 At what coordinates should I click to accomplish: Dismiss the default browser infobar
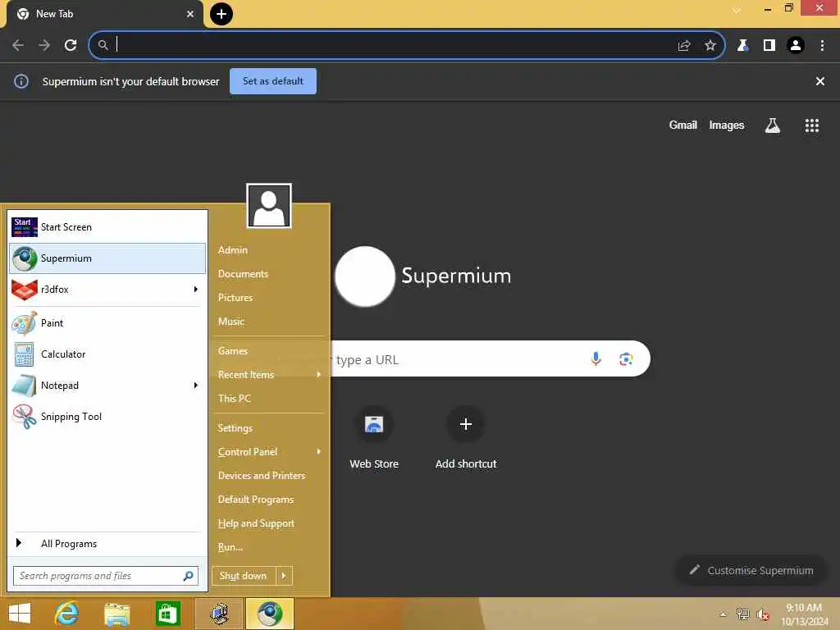[x=819, y=81]
